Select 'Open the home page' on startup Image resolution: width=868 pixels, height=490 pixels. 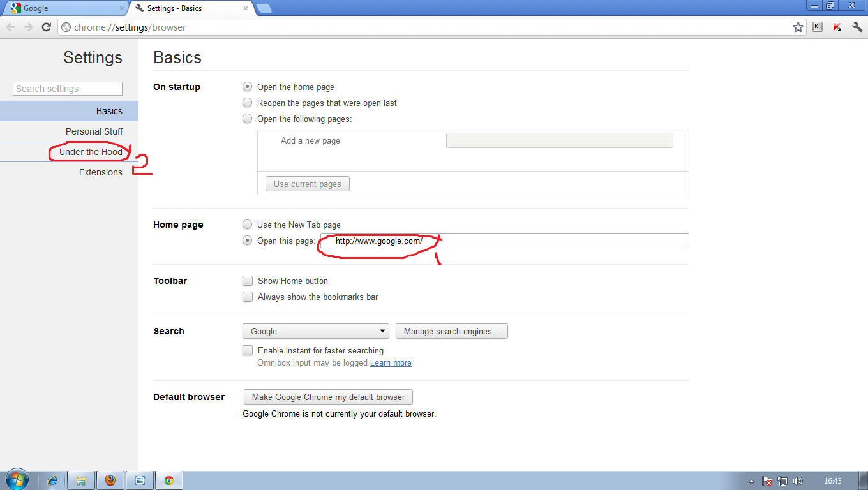click(x=247, y=87)
